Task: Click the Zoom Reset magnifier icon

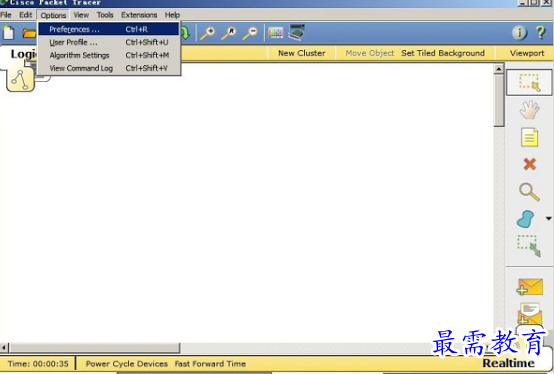Action: click(229, 33)
